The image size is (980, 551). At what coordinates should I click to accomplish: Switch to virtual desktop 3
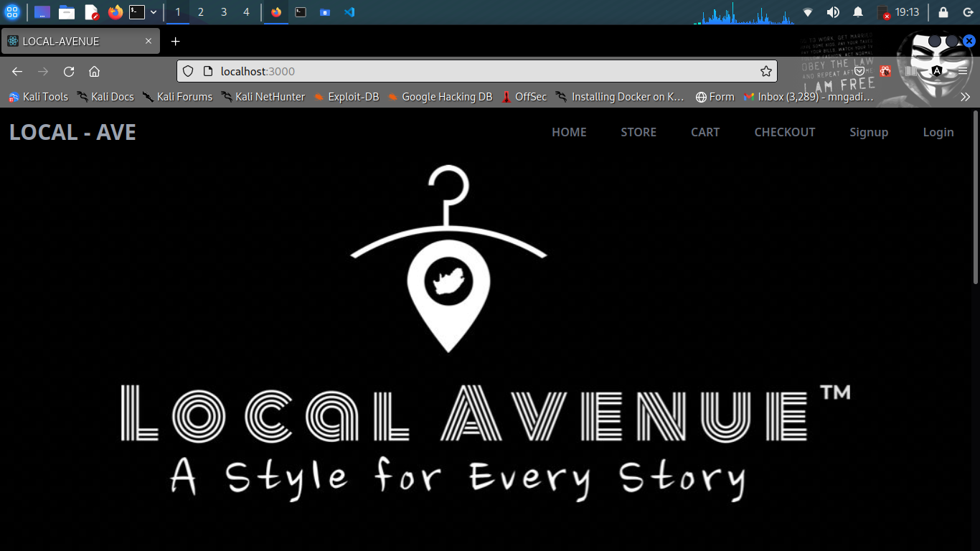pyautogui.click(x=223, y=12)
